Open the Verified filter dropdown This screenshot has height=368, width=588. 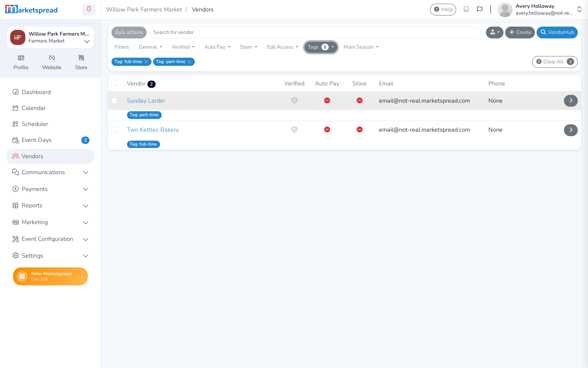click(x=183, y=47)
